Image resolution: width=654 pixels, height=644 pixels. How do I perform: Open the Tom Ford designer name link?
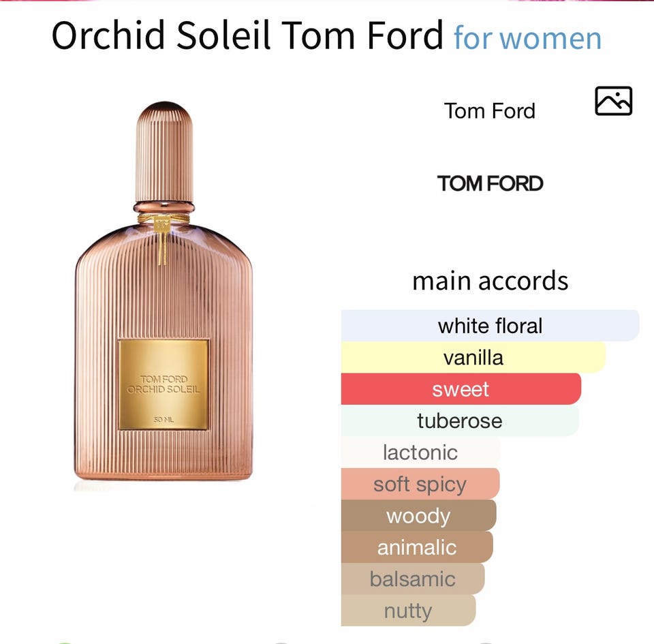(490, 110)
